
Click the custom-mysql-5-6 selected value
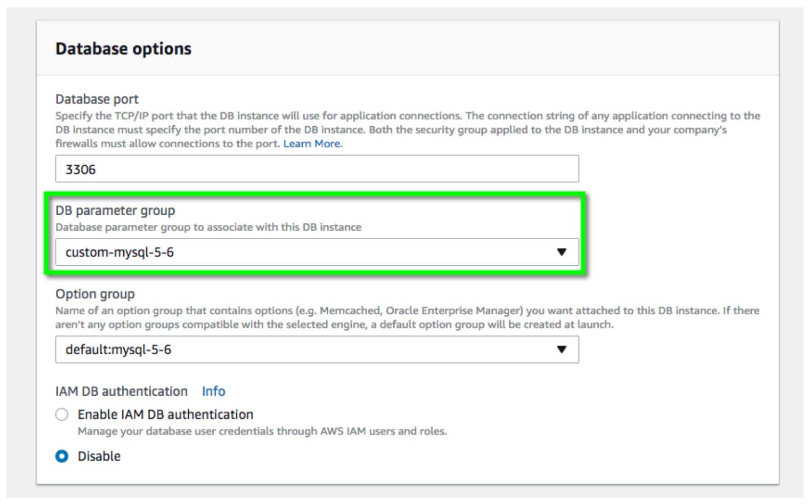pos(120,252)
